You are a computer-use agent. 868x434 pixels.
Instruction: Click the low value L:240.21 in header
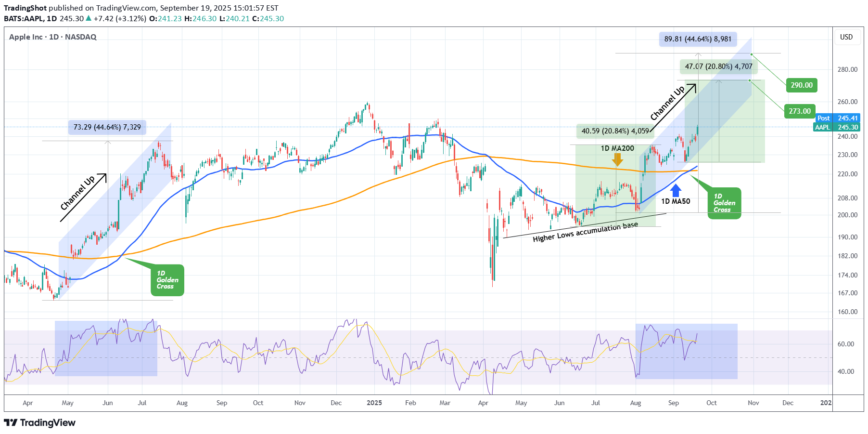(234, 19)
